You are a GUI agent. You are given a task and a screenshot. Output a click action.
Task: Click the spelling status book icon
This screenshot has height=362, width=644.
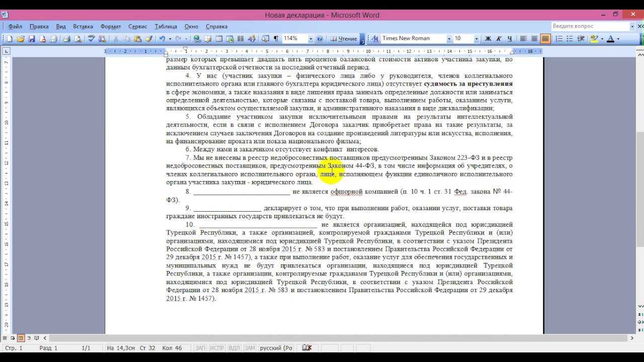point(306,348)
